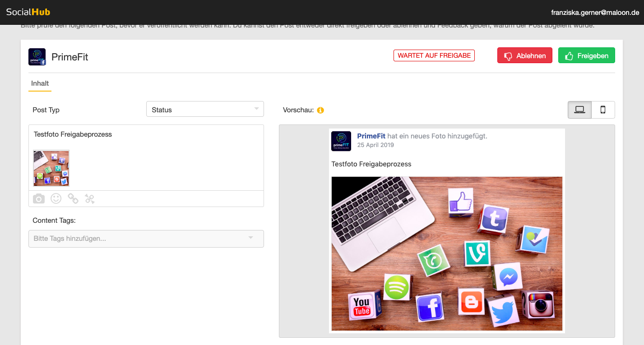644x345 pixels.
Task: Open the emoji smiley picker
Action: [x=56, y=198]
